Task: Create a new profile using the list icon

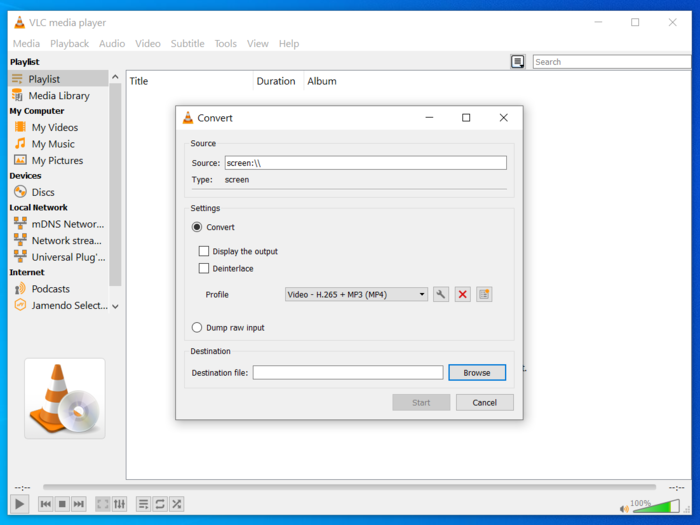Action: pos(484,294)
